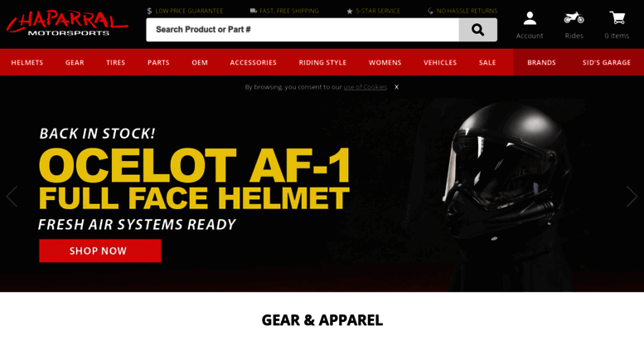Expand the Accessories menu
This screenshot has height=351, width=644.
click(253, 62)
